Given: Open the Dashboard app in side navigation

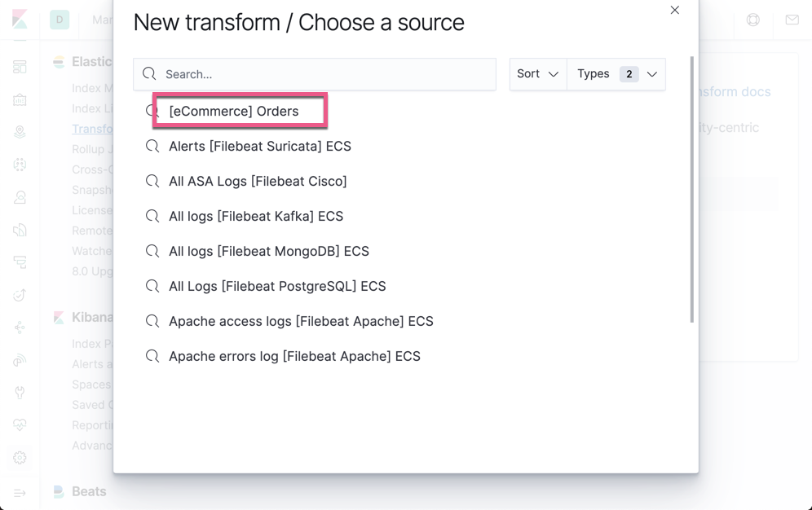Looking at the screenshot, I should coord(20,67).
